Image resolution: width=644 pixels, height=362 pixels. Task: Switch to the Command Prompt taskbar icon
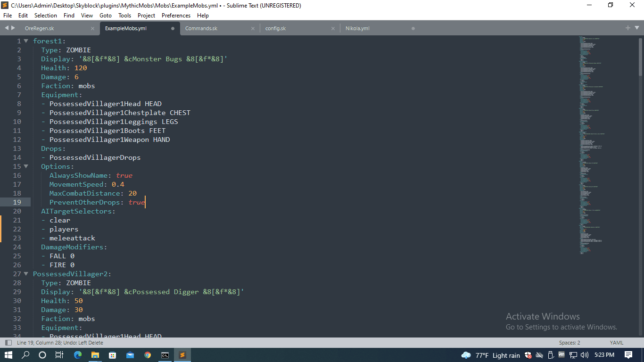coord(165,355)
